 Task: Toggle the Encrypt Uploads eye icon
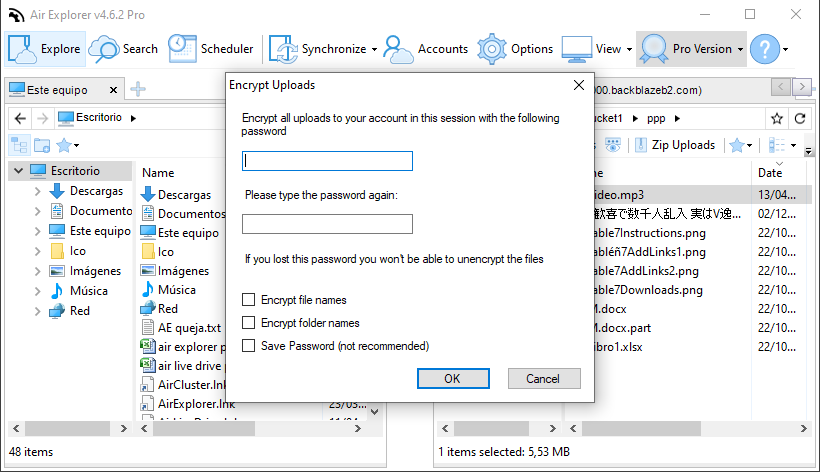(x=613, y=145)
